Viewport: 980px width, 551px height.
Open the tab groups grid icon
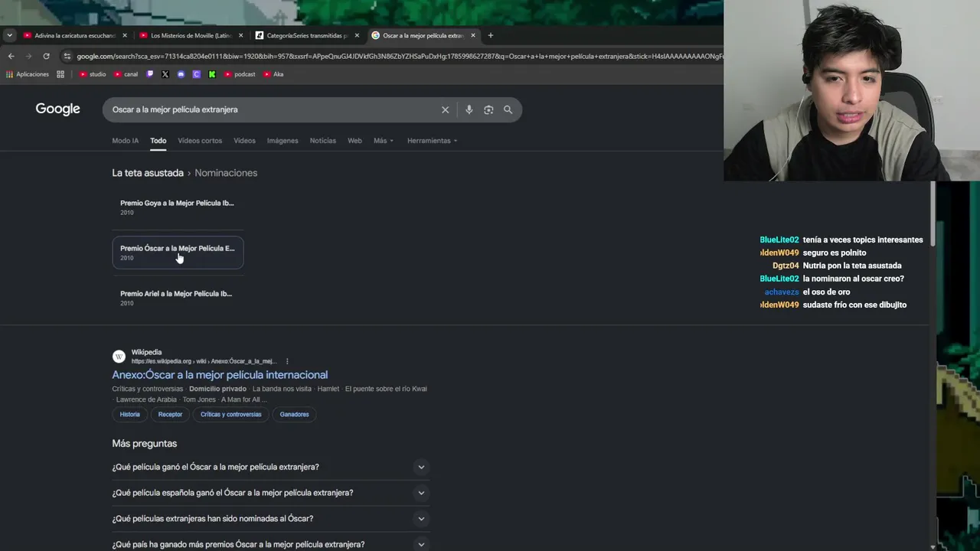tap(60, 74)
